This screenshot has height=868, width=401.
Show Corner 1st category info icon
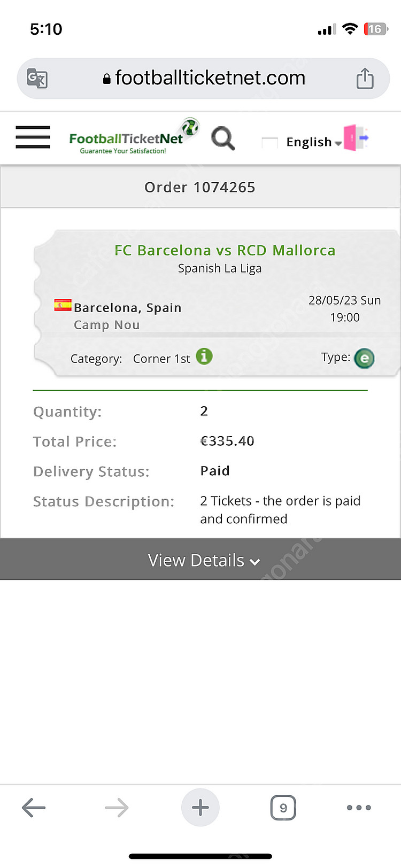pos(204,356)
